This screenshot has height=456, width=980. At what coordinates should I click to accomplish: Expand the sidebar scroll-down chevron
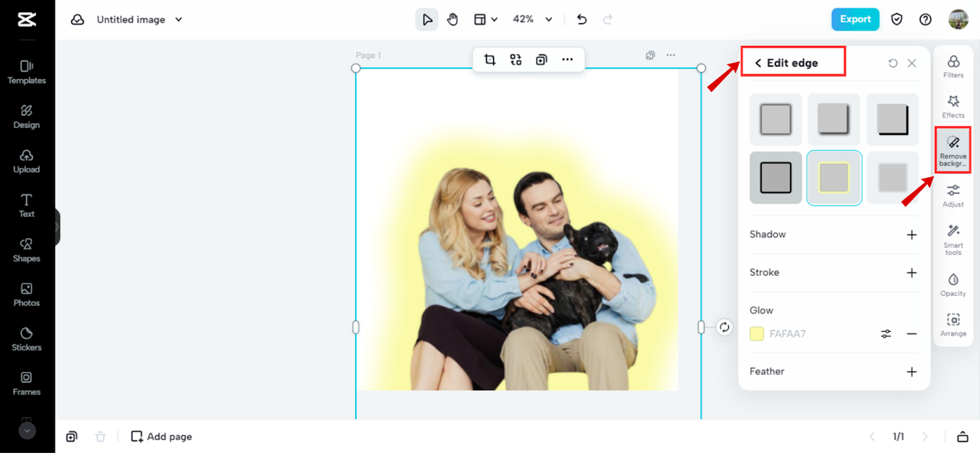tap(28, 431)
